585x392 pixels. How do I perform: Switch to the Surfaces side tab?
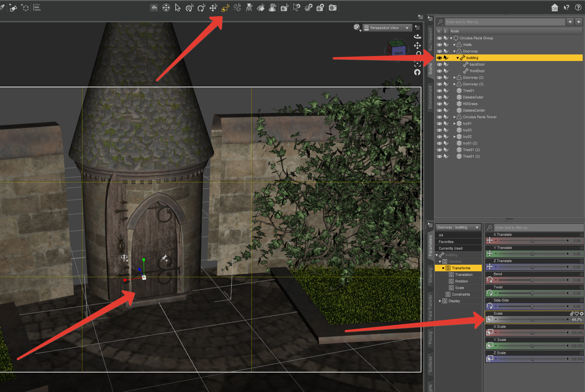pyautogui.click(x=430, y=364)
